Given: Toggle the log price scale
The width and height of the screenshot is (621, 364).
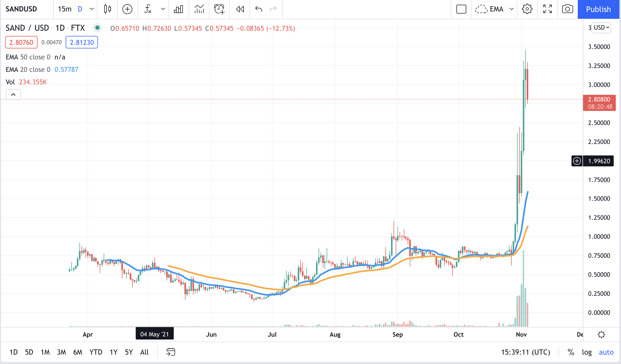Looking at the screenshot, I should pyautogui.click(x=587, y=352).
